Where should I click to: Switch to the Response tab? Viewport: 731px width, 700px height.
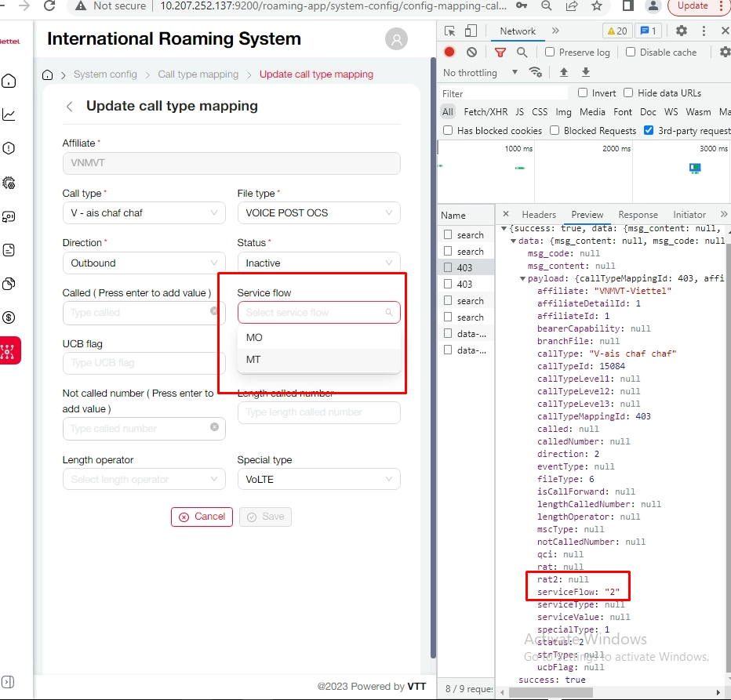pos(638,215)
